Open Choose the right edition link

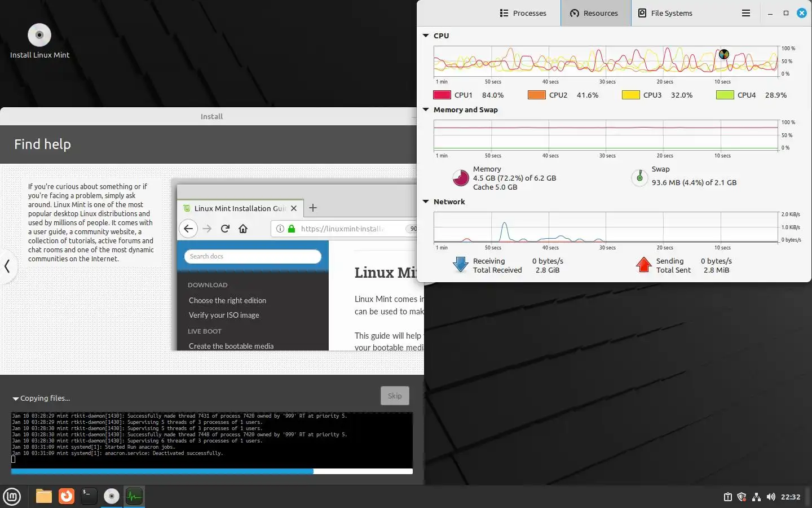[227, 300]
